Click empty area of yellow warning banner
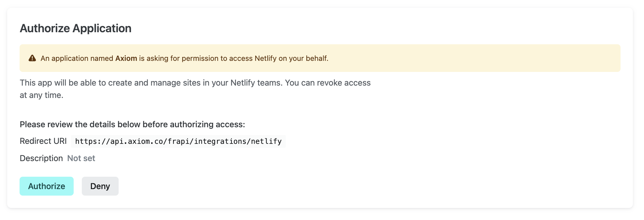The width and height of the screenshot is (644, 220). 473,58
